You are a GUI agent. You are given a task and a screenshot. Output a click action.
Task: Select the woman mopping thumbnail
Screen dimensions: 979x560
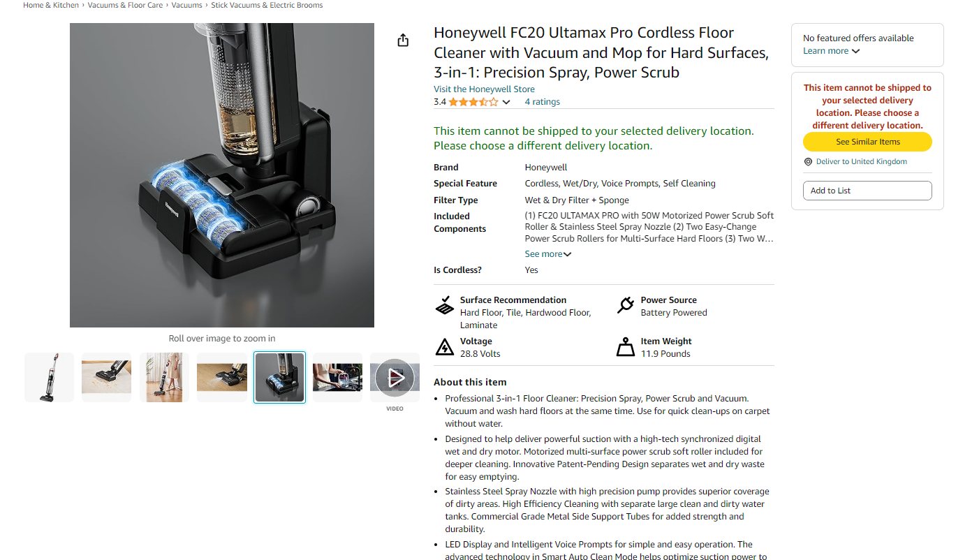click(x=164, y=378)
